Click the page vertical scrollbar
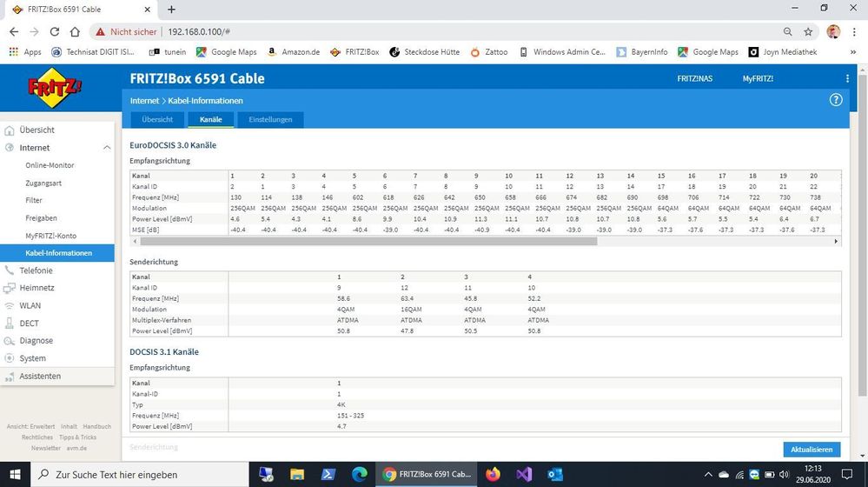Screen dimensions: 868x487 pyautogui.click(x=863, y=236)
